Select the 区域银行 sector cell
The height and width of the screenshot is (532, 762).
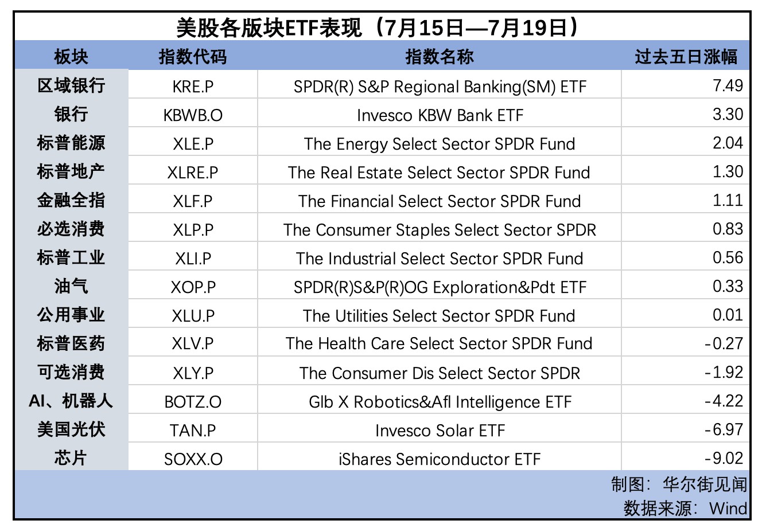71,86
